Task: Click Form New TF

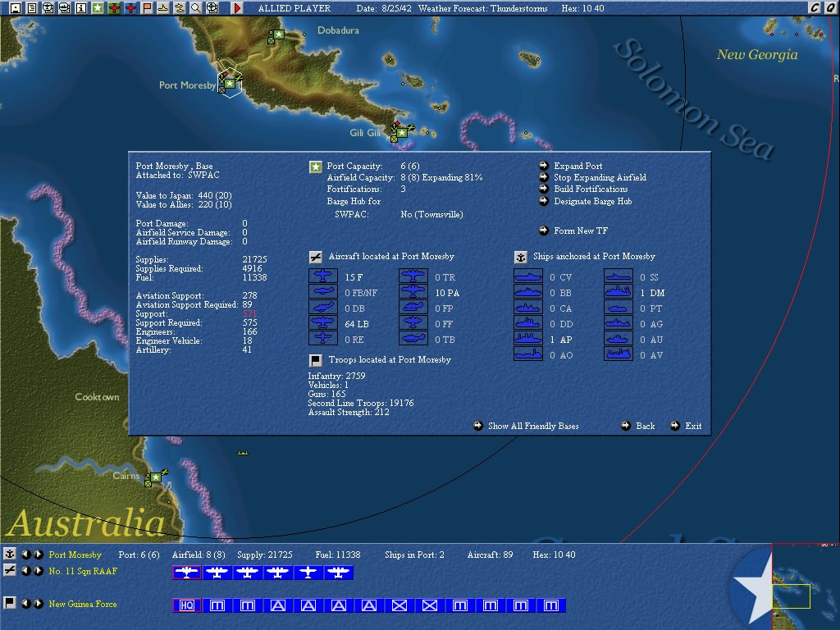Action: [581, 231]
